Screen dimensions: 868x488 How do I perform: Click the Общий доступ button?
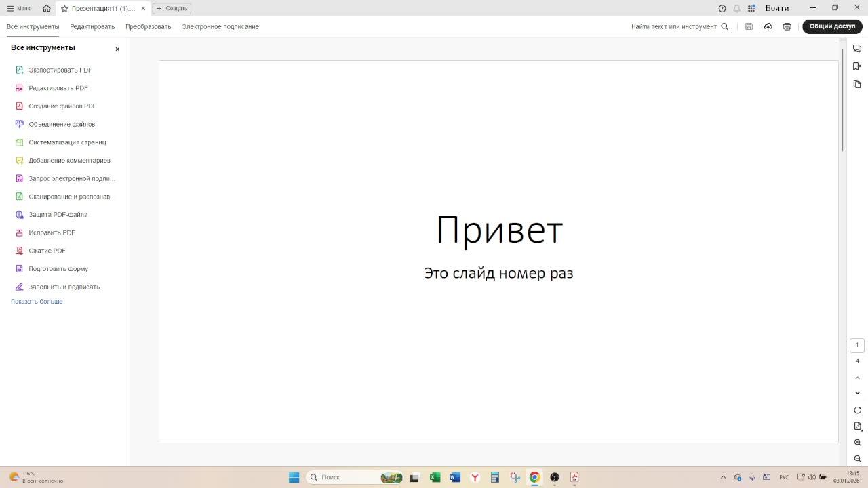click(x=832, y=26)
